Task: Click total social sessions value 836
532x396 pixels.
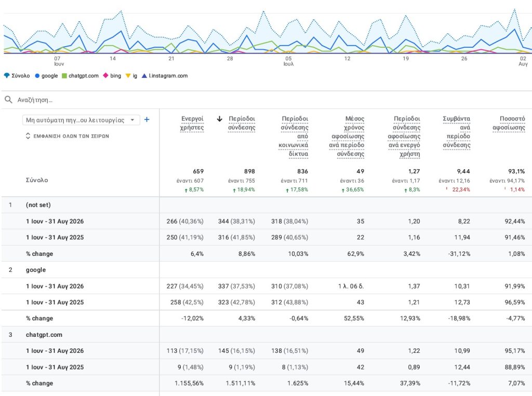Action: coord(303,171)
